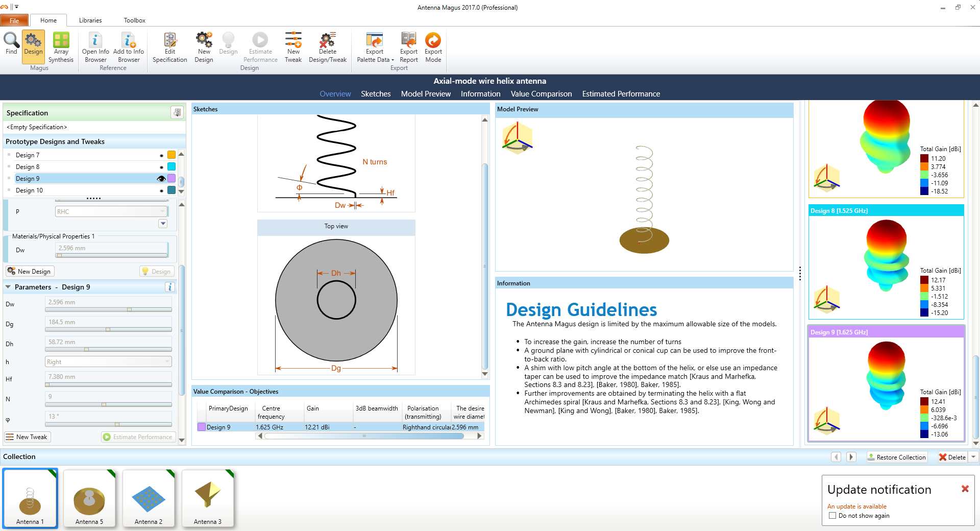Collapse the Parameters - Design 9 section

pos(8,287)
